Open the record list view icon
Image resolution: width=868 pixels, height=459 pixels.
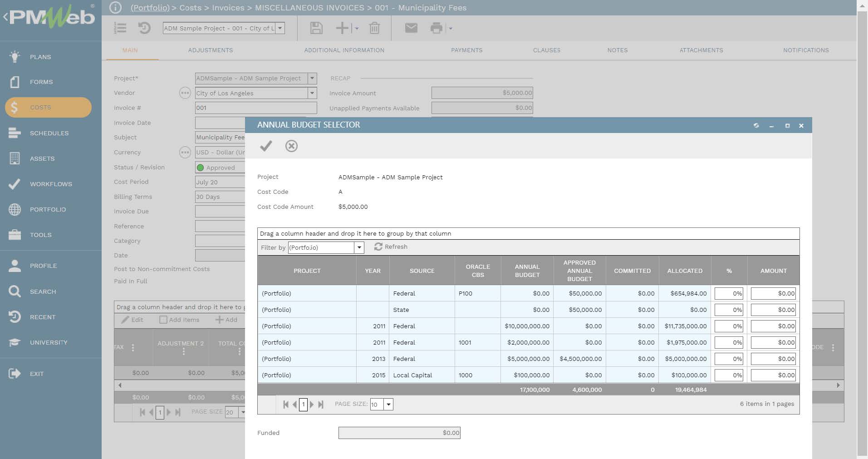pyautogui.click(x=120, y=28)
